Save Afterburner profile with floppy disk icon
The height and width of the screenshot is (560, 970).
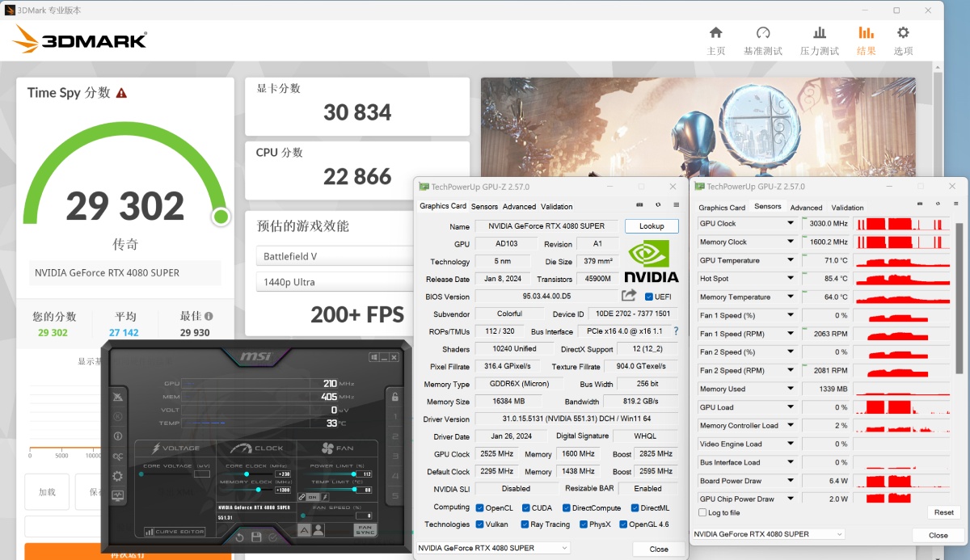[x=256, y=537]
